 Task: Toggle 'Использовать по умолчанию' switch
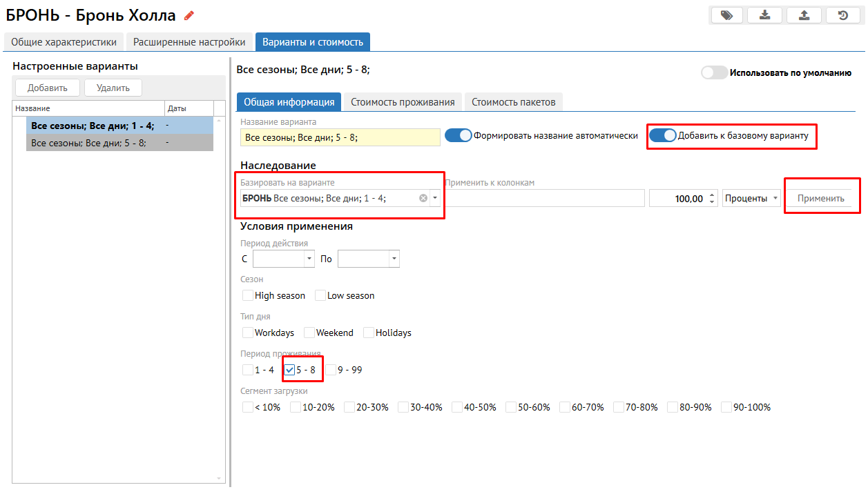(714, 72)
